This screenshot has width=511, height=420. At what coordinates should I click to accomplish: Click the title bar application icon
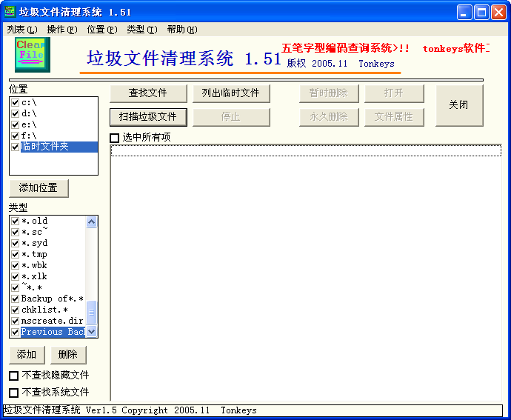(x=10, y=12)
